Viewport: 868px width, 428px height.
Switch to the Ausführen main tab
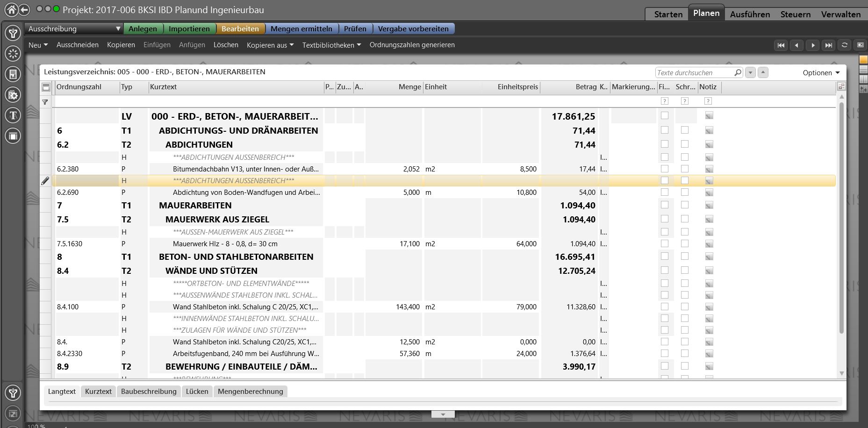tap(750, 14)
